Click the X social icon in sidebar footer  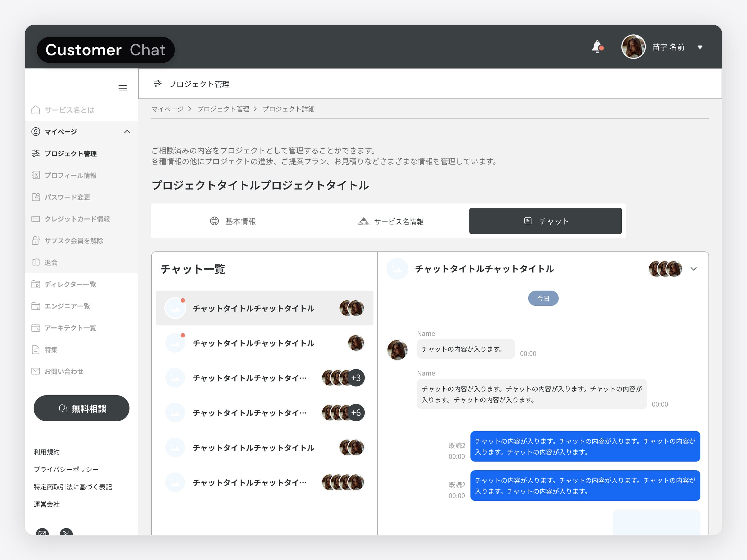66,532
